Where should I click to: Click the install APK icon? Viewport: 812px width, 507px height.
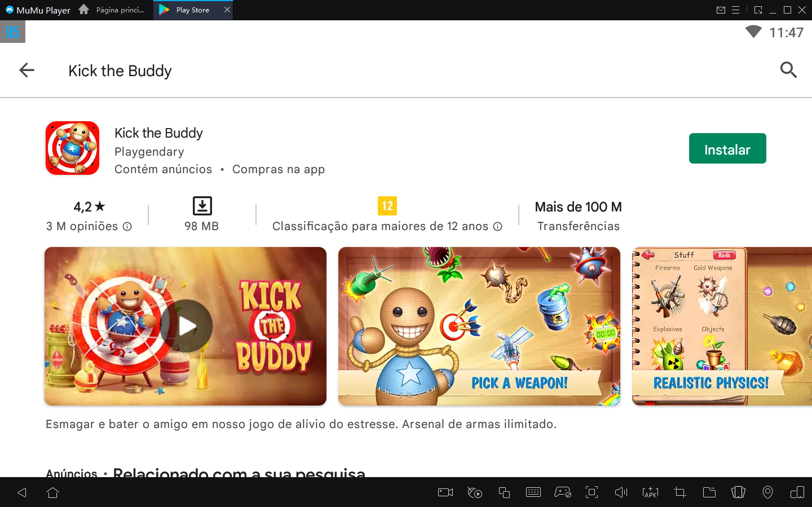(x=650, y=492)
